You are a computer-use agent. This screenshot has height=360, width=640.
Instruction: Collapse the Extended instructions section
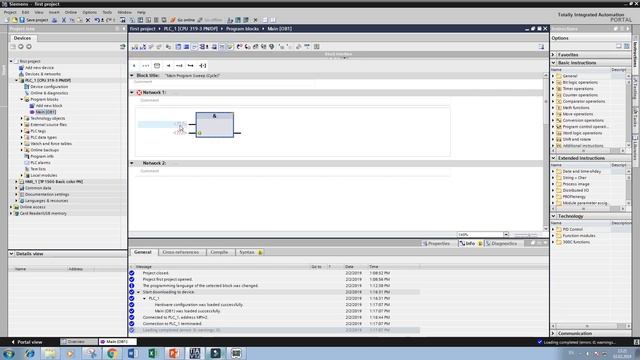[x=554, y=158]
